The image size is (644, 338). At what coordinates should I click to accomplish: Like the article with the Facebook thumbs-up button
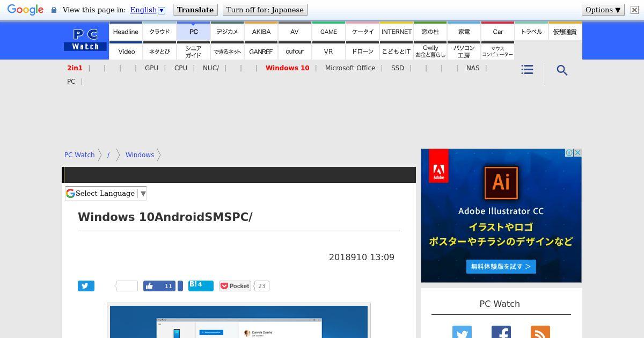click(x=159, y=286)
